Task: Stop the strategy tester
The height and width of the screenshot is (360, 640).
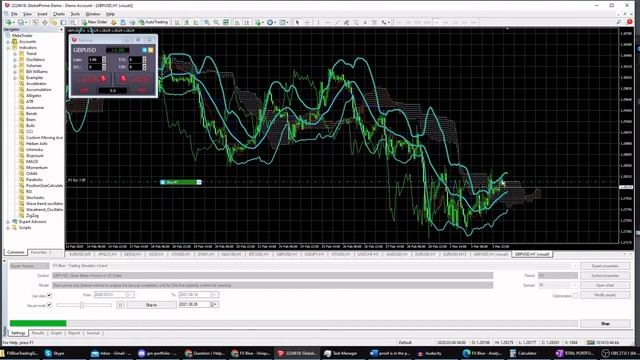Action: (605, 323)
